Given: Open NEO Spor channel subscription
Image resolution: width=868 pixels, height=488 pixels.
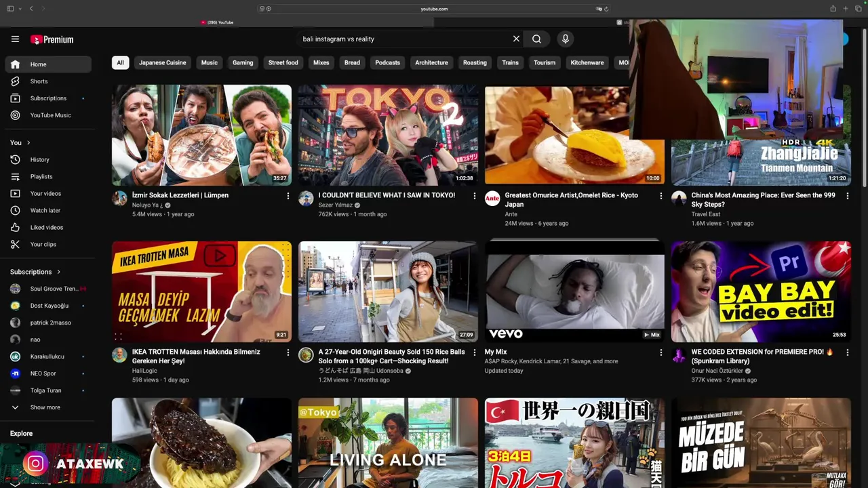Looking at the screenshot, I should [48, 373].
